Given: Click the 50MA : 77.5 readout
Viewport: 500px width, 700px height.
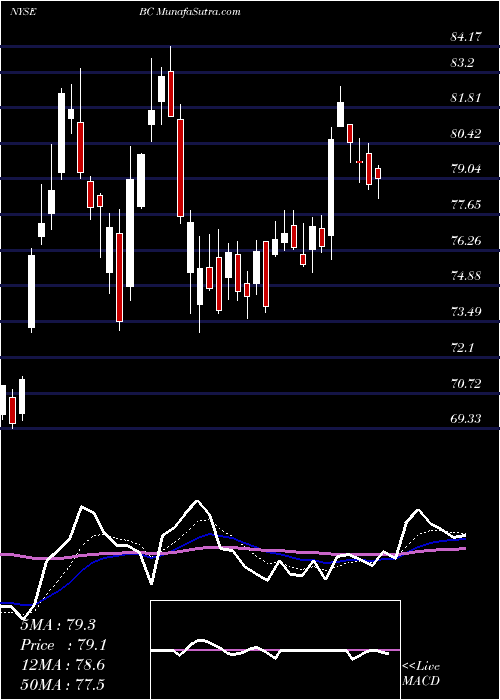Looking at the screenshot, I should click(62, 685).
